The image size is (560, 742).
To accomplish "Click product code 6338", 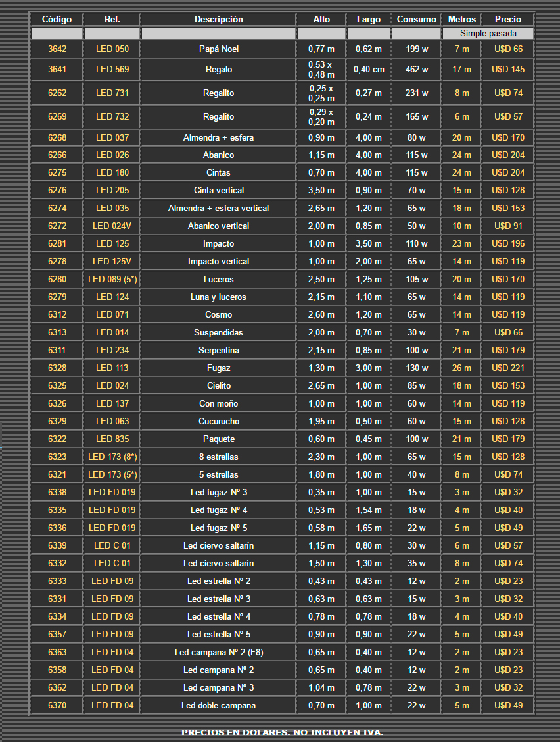I will (x=57, y=492).
